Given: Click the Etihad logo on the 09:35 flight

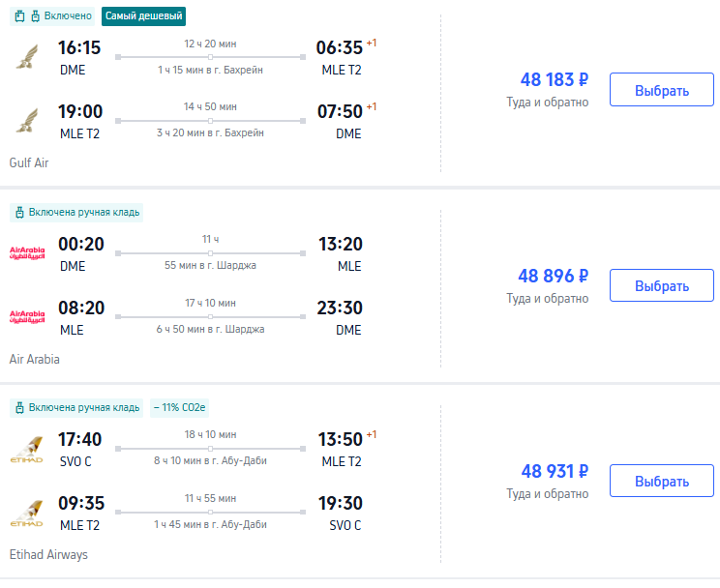Looking at the screenshot, I should (26, 514).
